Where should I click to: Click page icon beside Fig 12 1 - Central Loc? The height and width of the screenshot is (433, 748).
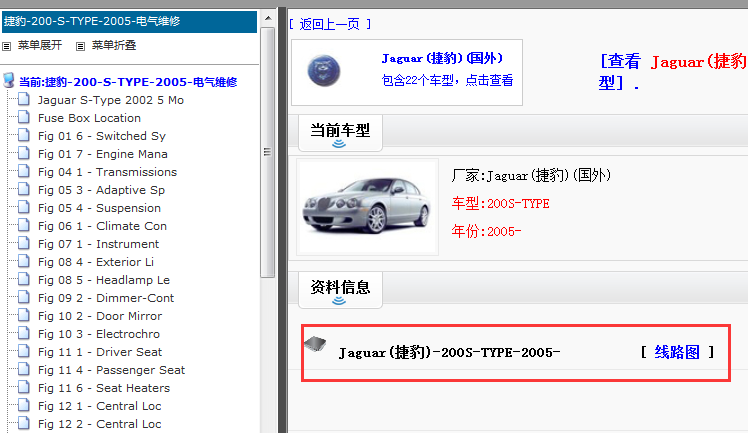pos(23,405)
